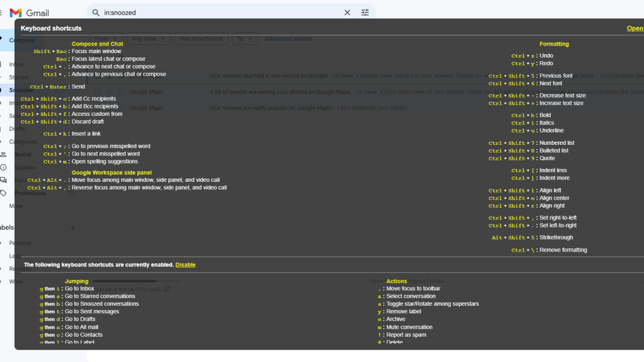Image resolution: width=644 pixels, height=362 pixels.
Task: Tick checkbox for the photos Google Maps email
Action: (97, 92)
